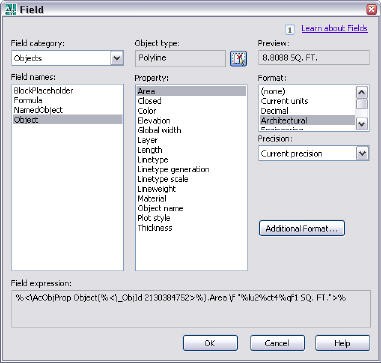Select the Area property
This screenshot has width=381, height=363.
click(x=191, y=91)
